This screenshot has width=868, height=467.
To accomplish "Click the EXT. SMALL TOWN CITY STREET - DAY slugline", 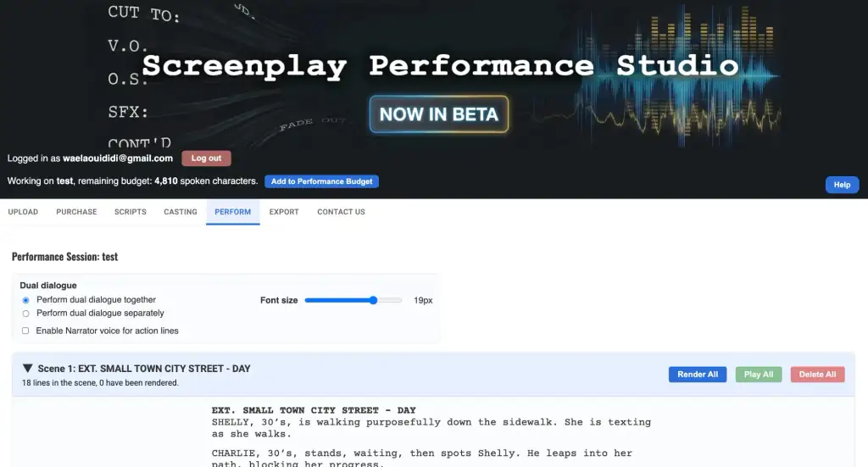I will pyautogui.click(x=314, y=410).
